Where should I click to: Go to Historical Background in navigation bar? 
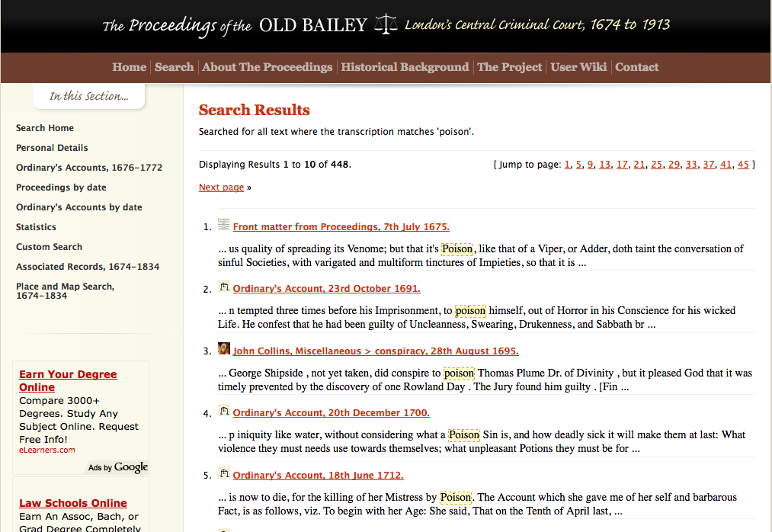[x=405, y=67]
